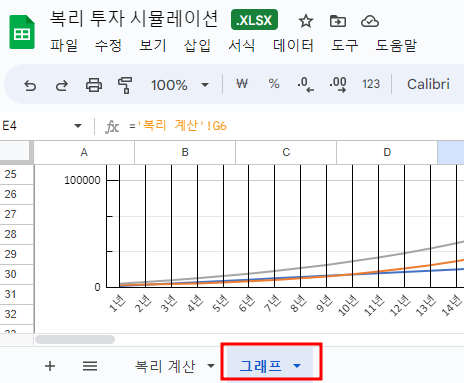Viewport: 464px width, 383px height.
Task: Open the name box dropdown arrow
Action: [x=78, y=126]
